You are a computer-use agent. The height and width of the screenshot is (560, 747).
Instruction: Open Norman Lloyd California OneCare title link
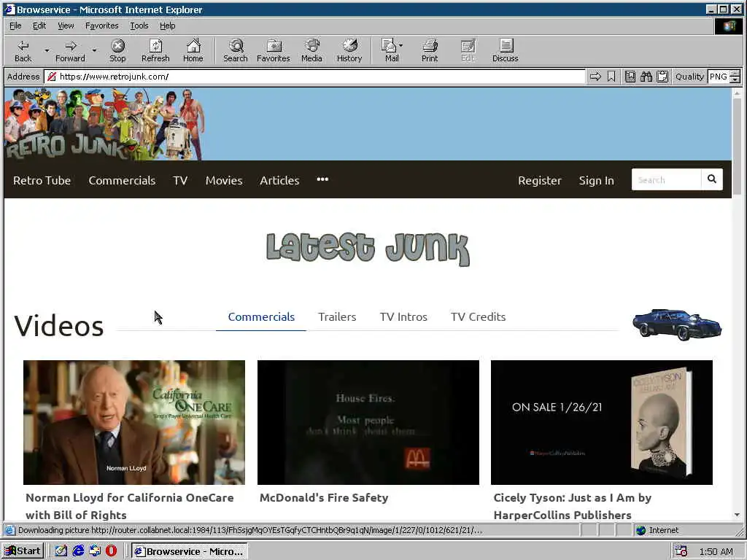(x=130, y=506)
